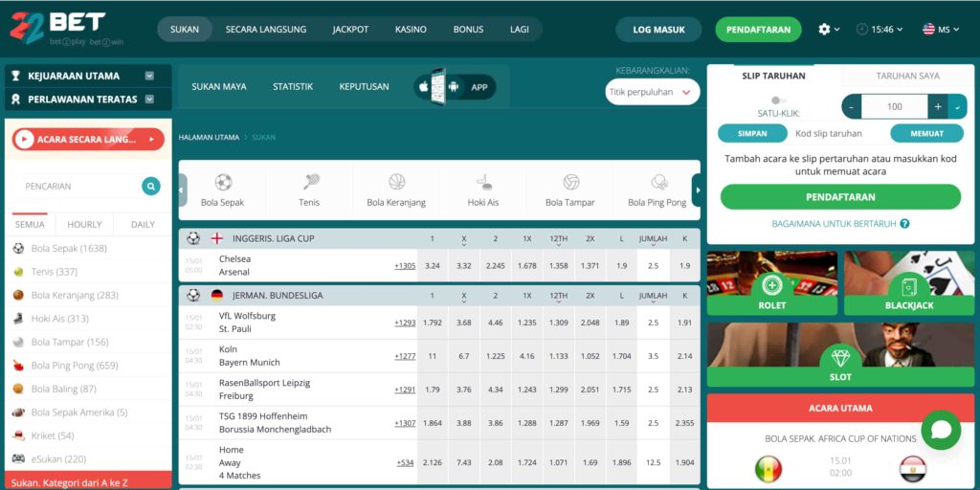The width and height of the screenshot is (980, 490).
Task: Expand Perlawanan Teratas section
Action: tap(149, 99)
